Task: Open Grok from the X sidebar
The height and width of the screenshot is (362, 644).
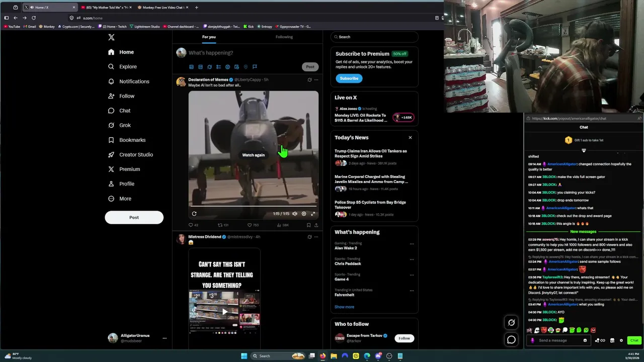Action: coord(119,125)
